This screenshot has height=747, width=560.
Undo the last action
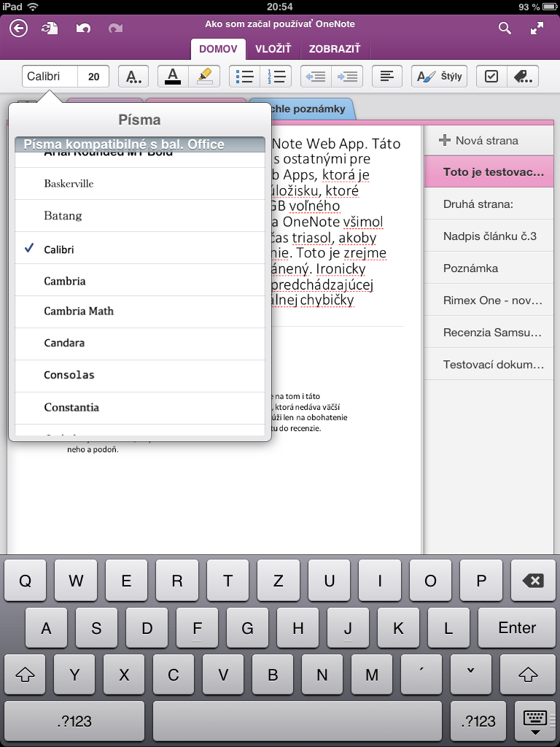83,28
